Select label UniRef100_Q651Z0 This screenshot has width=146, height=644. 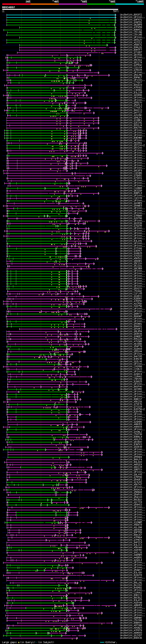[x=131, y=40]
